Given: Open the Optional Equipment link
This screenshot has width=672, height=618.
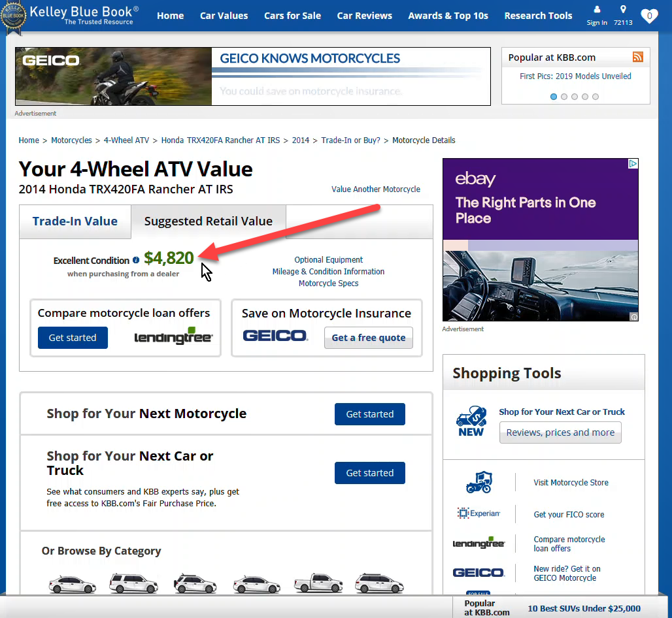Looking at the screenshot, I should point(328,260).
